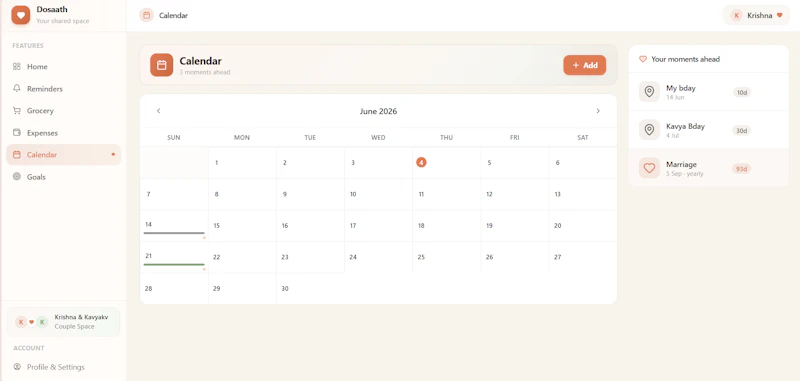This screenshot has width=800, height=381.
Task: Select today, June 4, highlighted in orange
Action: pos(421,162)
